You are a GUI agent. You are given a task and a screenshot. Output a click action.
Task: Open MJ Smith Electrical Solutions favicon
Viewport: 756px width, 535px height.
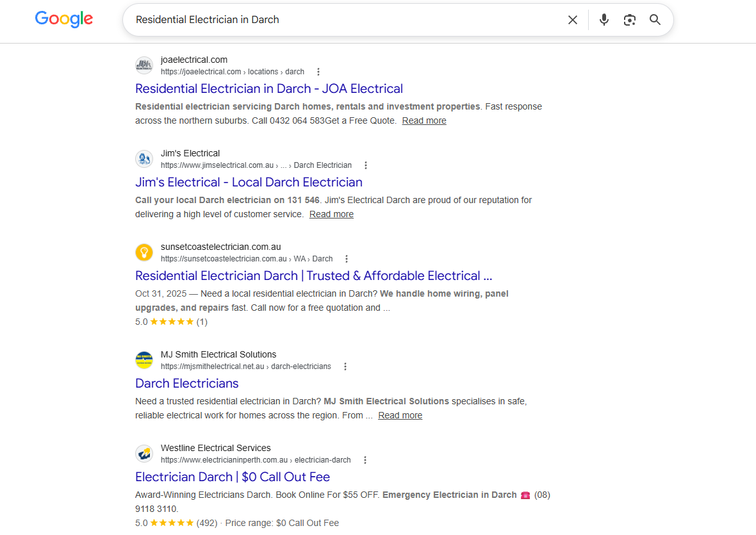pyautogui.click(x=144, y=360)
